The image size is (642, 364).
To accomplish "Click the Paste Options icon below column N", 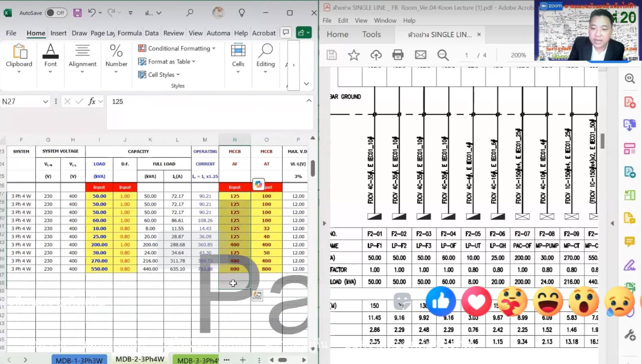I will 257,296.
